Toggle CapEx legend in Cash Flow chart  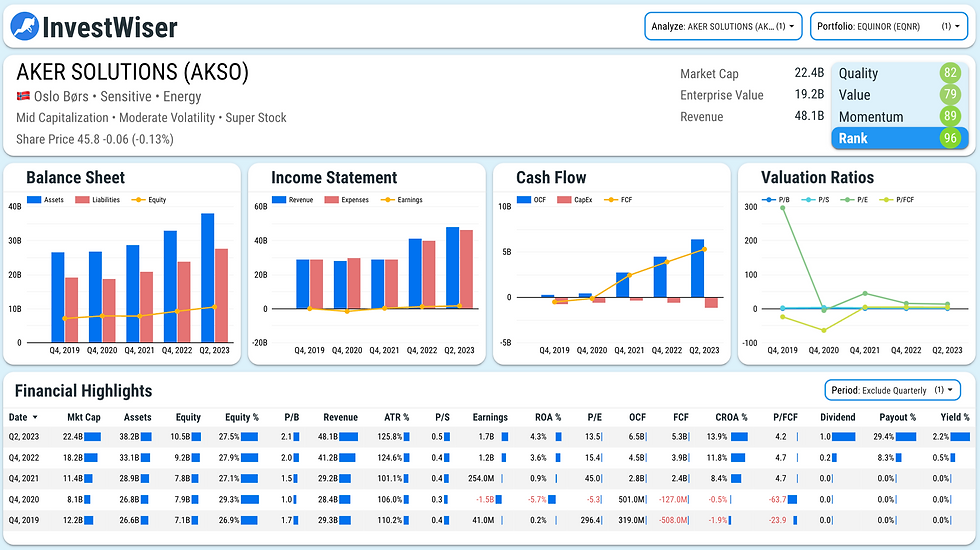pyautogui.click(x=575, y=200)
